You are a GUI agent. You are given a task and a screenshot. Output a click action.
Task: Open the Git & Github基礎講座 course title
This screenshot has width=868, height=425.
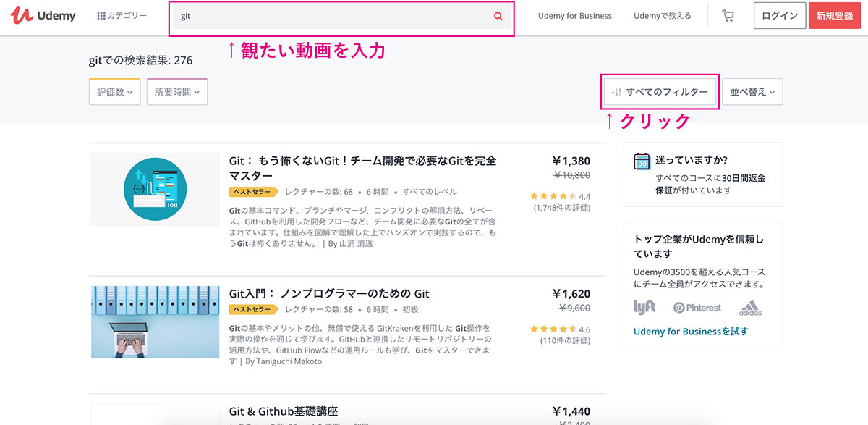point(284,411)
